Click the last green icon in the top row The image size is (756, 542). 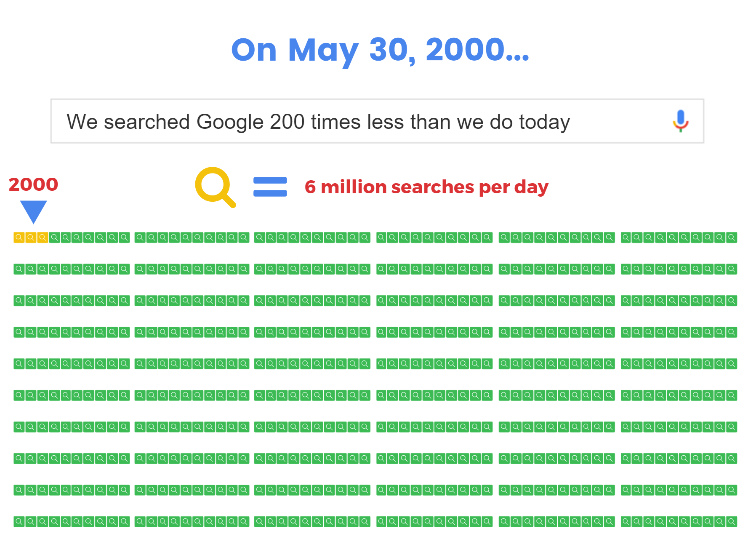(732, 238)
